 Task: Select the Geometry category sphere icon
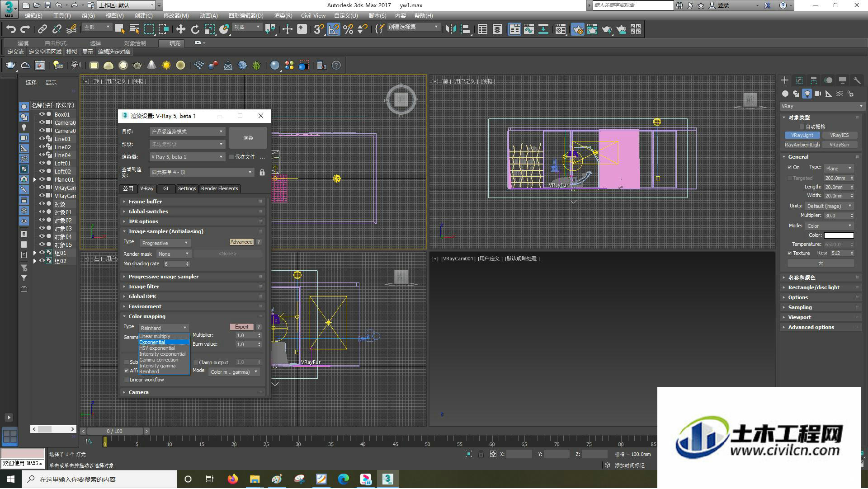(785, 94)
